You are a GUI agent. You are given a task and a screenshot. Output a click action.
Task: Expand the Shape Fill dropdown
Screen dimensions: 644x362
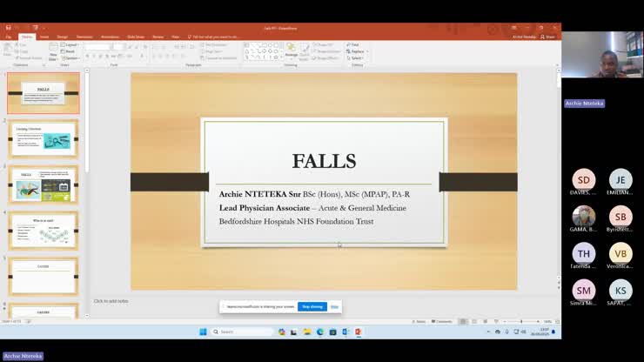pos(324,44)
